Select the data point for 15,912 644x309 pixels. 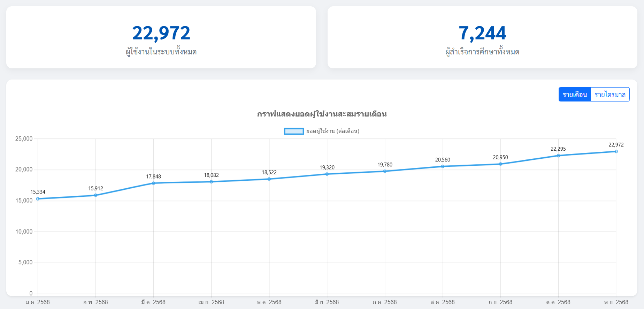(96, 195)
